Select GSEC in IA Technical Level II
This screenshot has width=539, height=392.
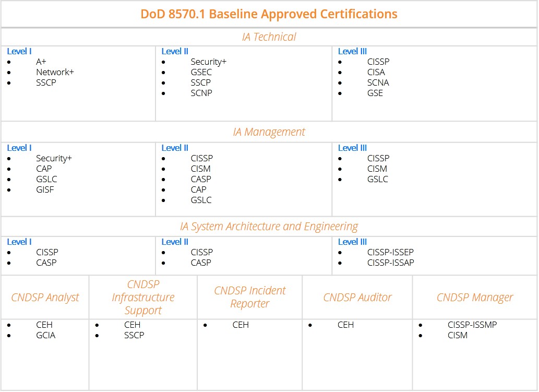pyautogui.click(x=201, y=72)
